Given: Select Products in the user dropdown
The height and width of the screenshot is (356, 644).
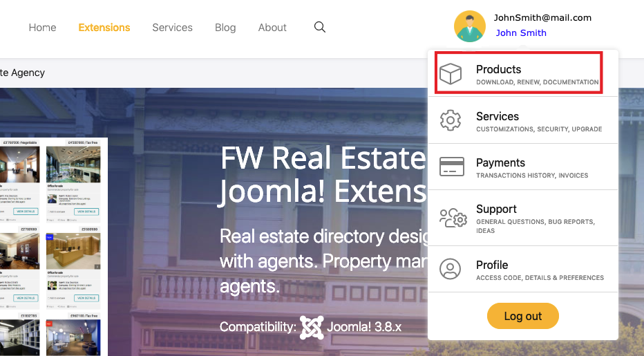Looking at the screenshot, I should click(x=518, y=73).
